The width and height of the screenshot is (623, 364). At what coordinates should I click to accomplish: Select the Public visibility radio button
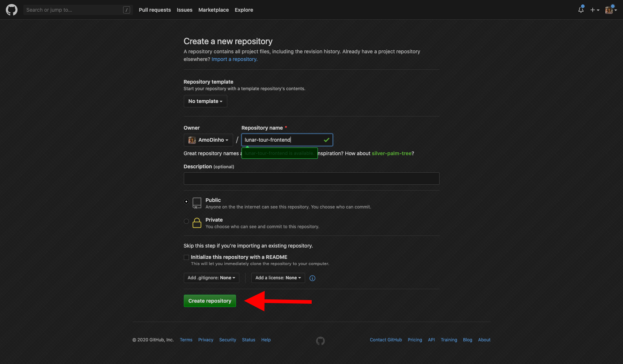[186, 202]
